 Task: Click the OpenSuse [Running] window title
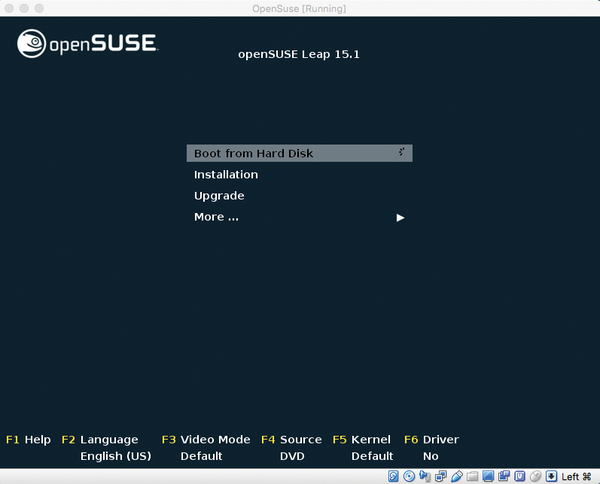[299, 8]
